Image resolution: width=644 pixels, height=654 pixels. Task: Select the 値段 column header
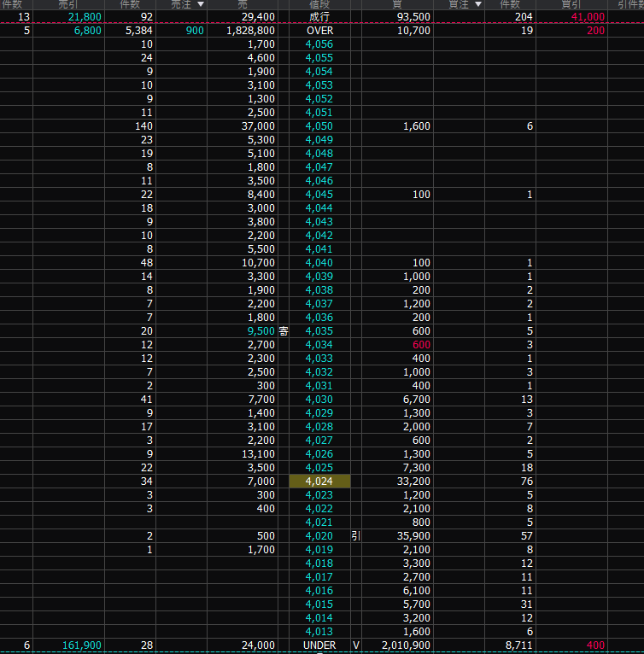click(319, 4)
